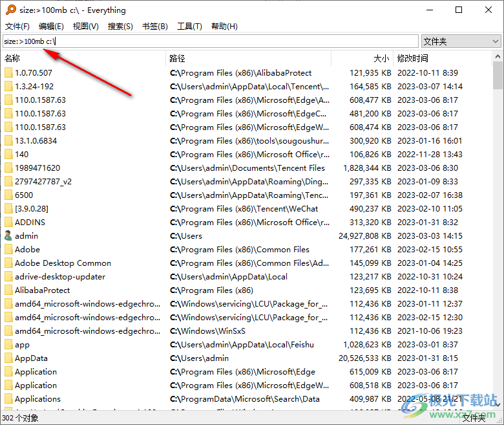Click path C:\Windows\WinSxS
Viewport: 504px width, 425px height.
click(207, 331)
